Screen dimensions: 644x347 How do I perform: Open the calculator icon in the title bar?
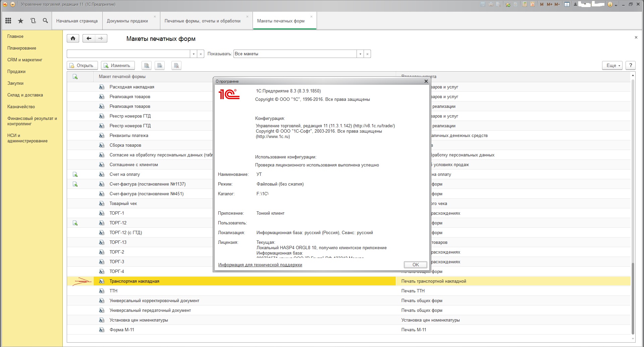click(x=525, y=4)
